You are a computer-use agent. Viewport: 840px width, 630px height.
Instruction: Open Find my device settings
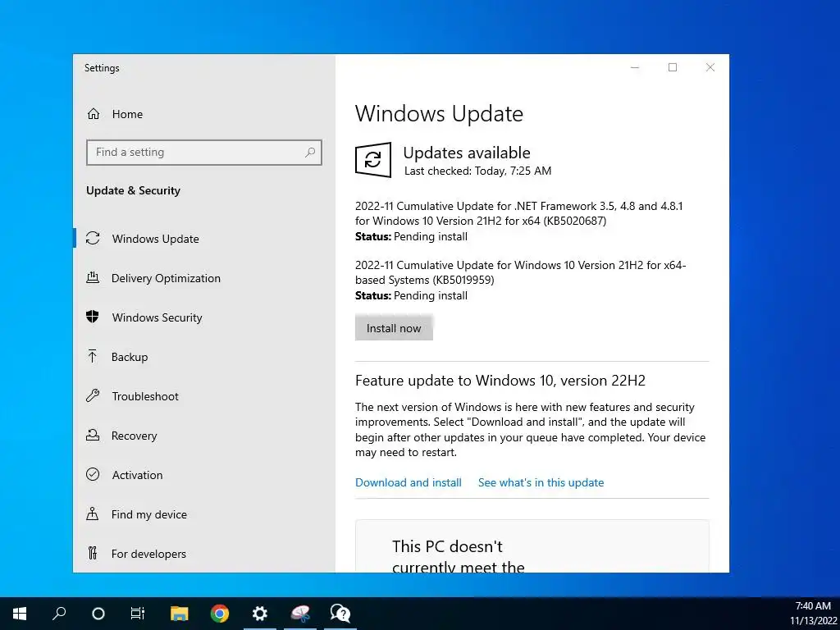[x=204, y=514]
